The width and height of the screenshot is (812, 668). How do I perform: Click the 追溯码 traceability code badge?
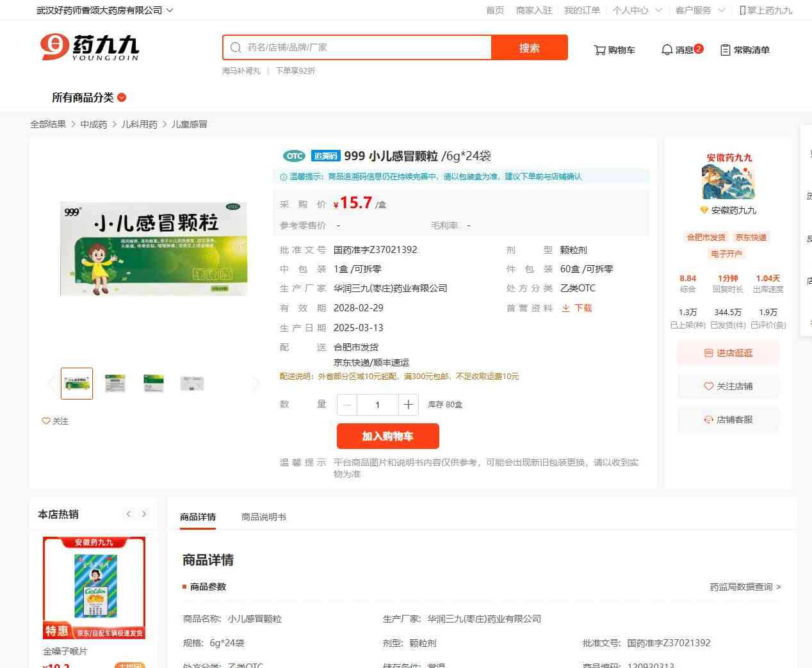pyautogui.click(x=325, y=156)
